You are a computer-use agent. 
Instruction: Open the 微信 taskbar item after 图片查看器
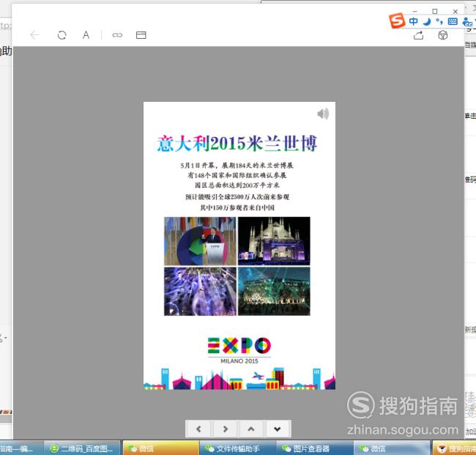coord(392,448)
